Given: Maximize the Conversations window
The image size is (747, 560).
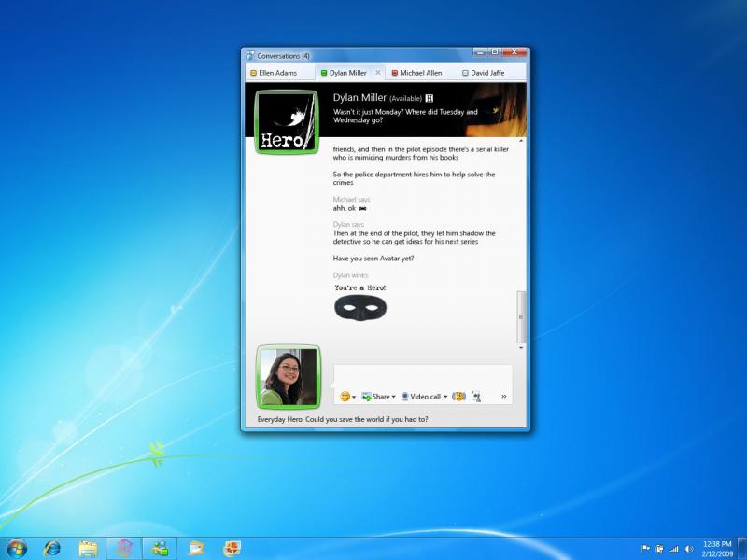Looking at the screenshot, I should click(x=495, y=52).
